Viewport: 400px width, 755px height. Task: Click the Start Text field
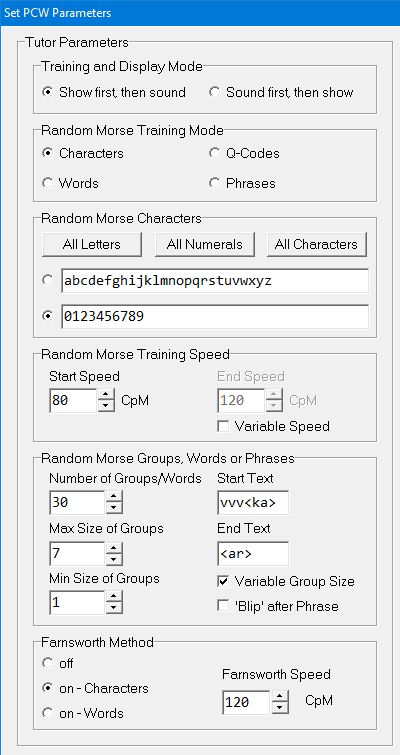[x=253, y=503]
